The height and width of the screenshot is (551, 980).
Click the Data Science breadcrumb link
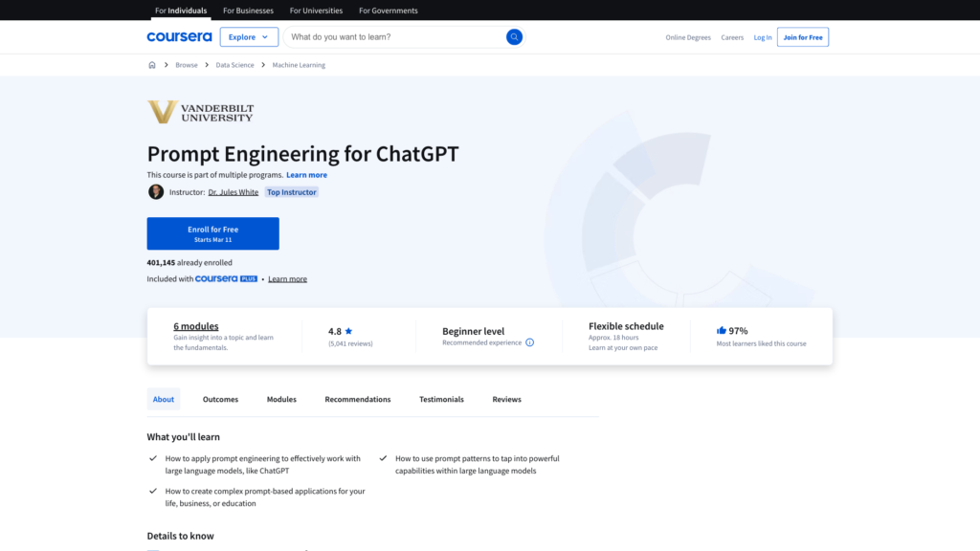[x=234, y=65]
